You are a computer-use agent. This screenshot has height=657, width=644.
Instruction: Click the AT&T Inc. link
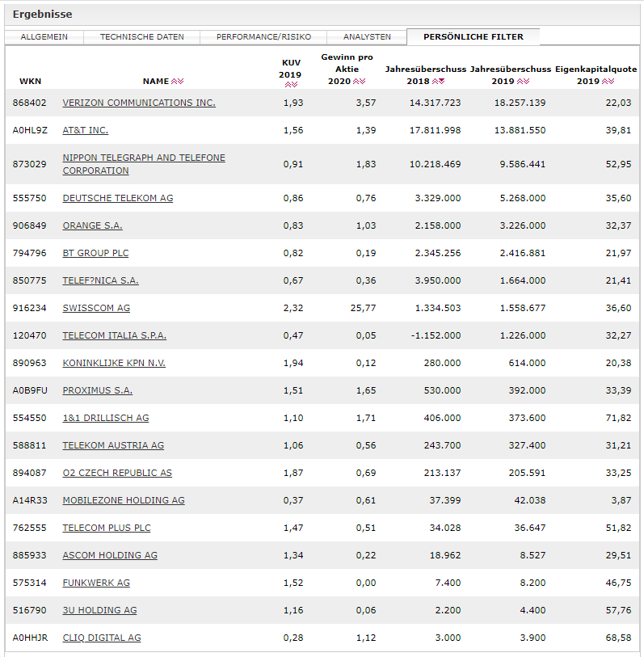point(85,130)
